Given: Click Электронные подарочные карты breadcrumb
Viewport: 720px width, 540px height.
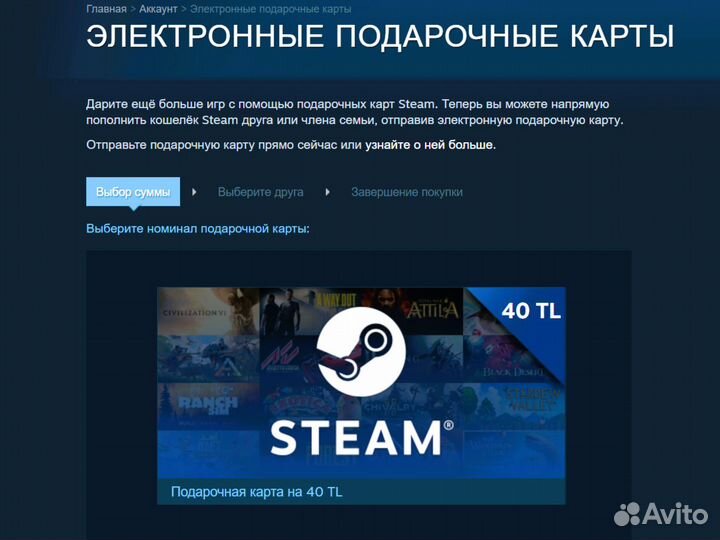Looking at the screenshot, I should (270, 9).
